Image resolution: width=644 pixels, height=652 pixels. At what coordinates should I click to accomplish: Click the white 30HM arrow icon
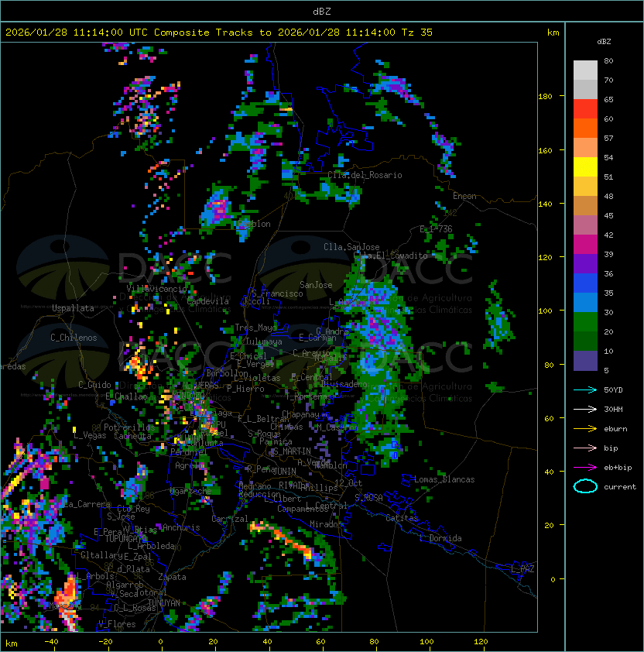pyautogui.click(x=585, y=409)
